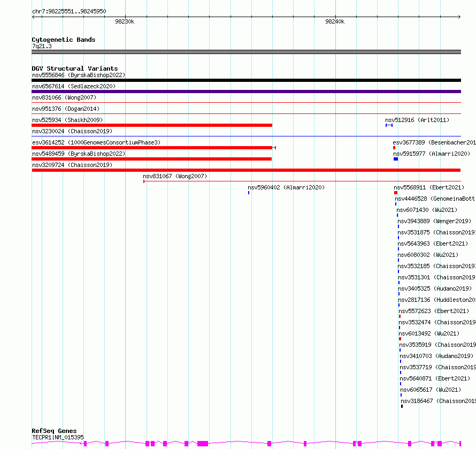Click nsv3186467 (Chaisson2019) label
This screenshot has height=449, width=476.
pyautogui.click(x=439, y=401)
